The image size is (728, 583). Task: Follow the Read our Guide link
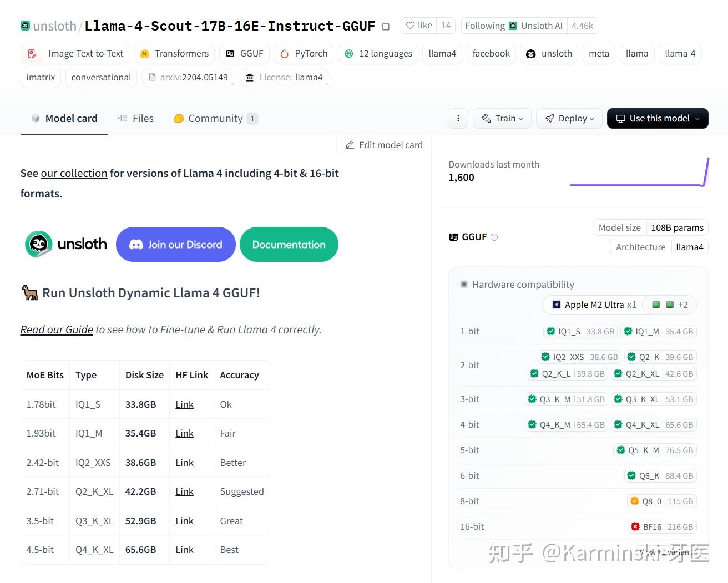[56, 329]
